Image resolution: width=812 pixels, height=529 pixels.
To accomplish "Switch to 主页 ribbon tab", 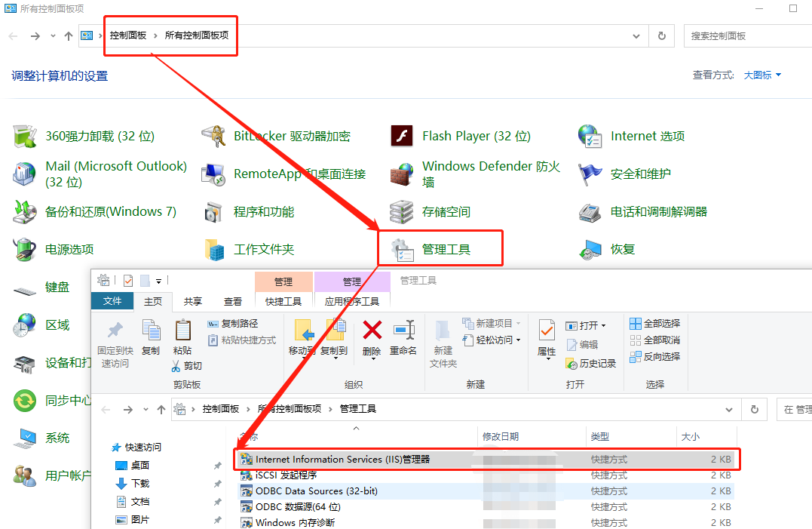I will pos(153,301).
